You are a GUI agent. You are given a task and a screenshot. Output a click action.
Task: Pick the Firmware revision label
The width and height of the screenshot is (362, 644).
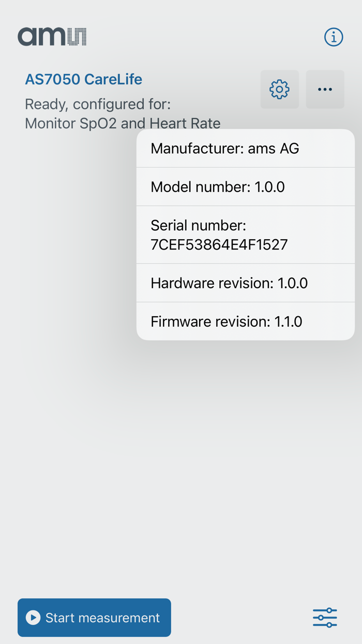[x=210, y=321]
